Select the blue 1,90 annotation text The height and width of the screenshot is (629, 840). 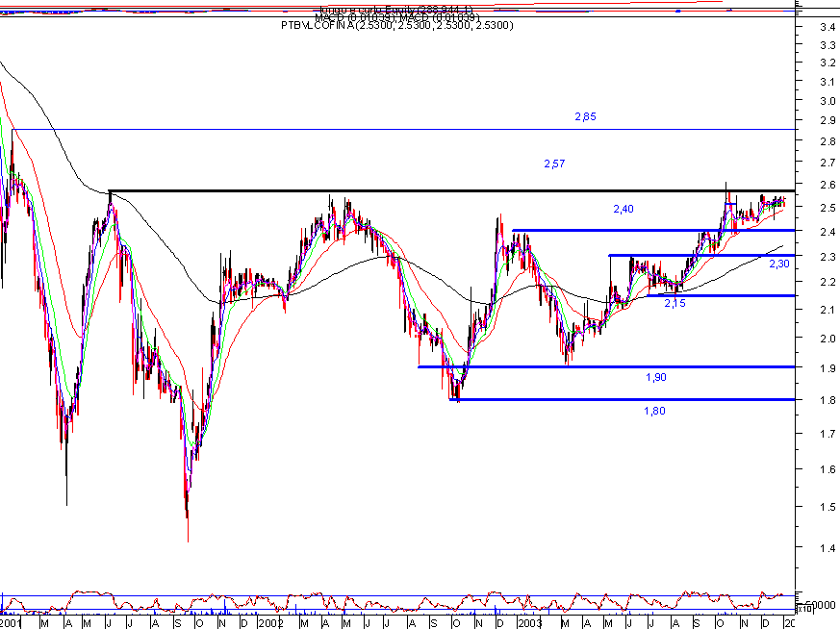(656, 377)
